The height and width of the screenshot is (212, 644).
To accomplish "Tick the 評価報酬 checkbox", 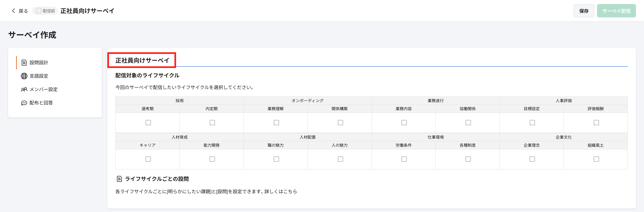I will pos(596,123).
